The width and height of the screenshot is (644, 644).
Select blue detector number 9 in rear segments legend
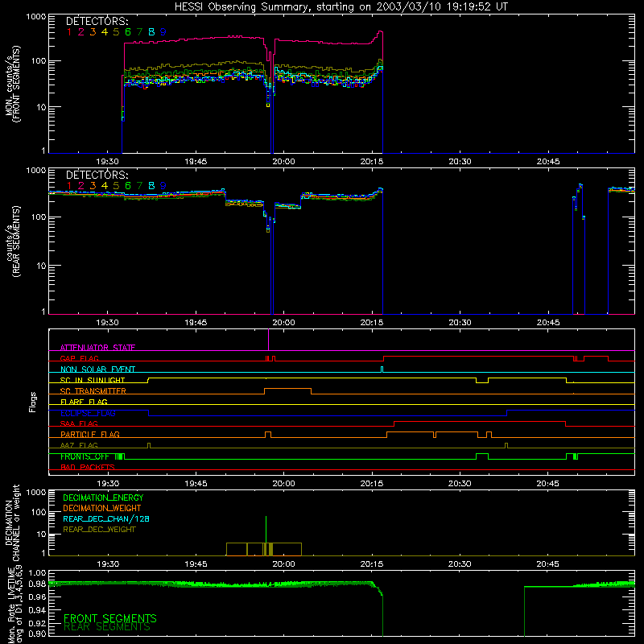click(163, 186)
